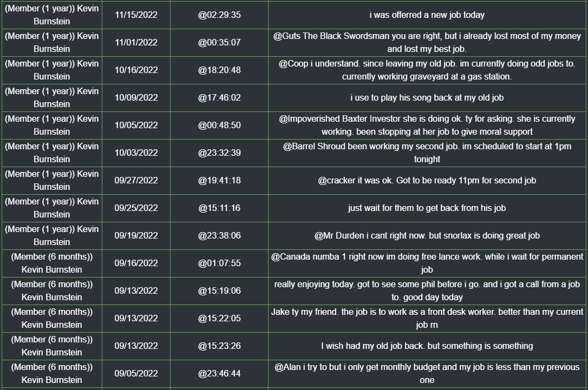Click the timestamp @02:29:35
The image size is (588, 390).
[219, 15]
